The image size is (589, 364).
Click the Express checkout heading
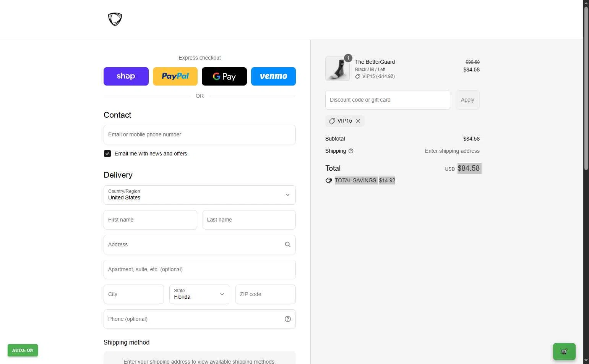(x=200, y=58)
